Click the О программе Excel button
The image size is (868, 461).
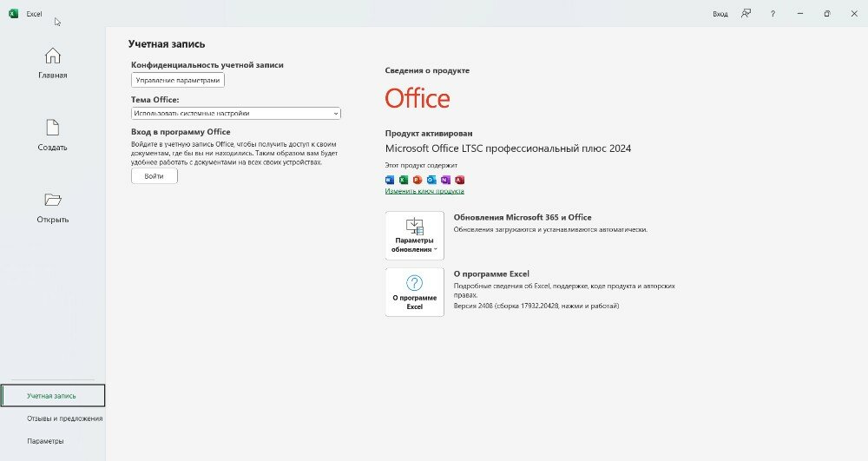click(x=415, y=293)
